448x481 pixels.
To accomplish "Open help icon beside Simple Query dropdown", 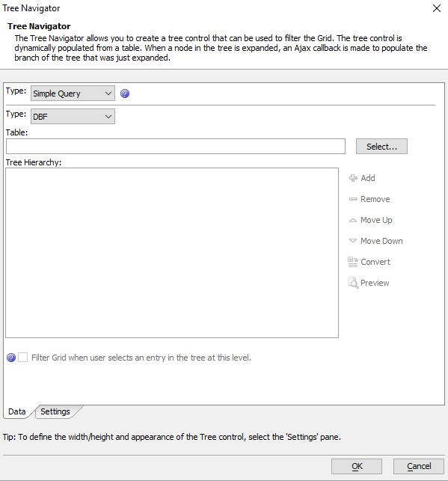I will coord(125,94).
